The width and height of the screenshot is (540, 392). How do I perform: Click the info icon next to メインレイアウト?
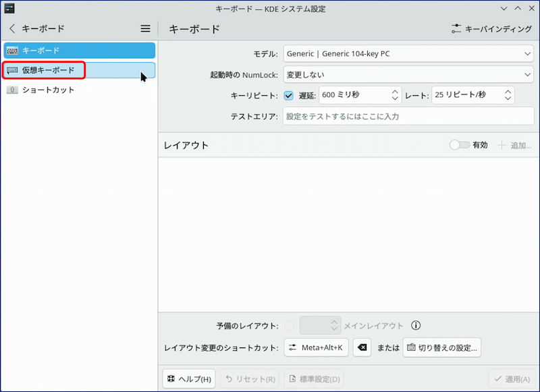coord(416,326)
